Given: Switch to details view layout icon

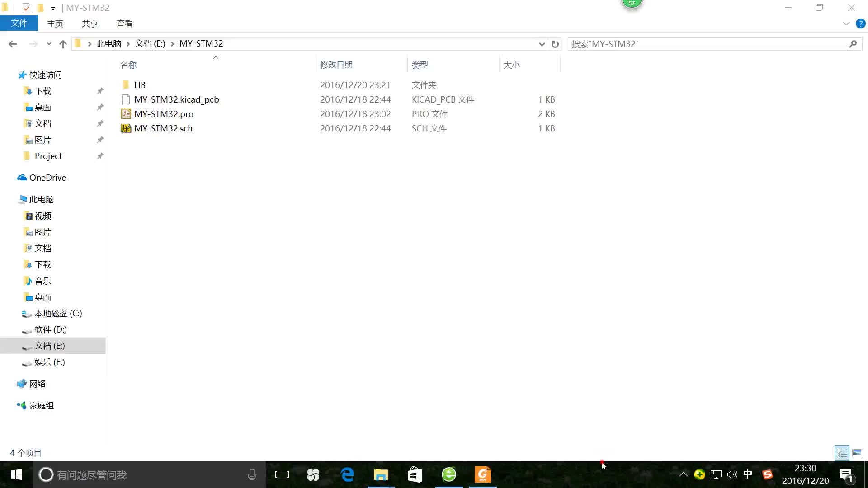Looking at the screenshot, I should [x=842, y=453].
